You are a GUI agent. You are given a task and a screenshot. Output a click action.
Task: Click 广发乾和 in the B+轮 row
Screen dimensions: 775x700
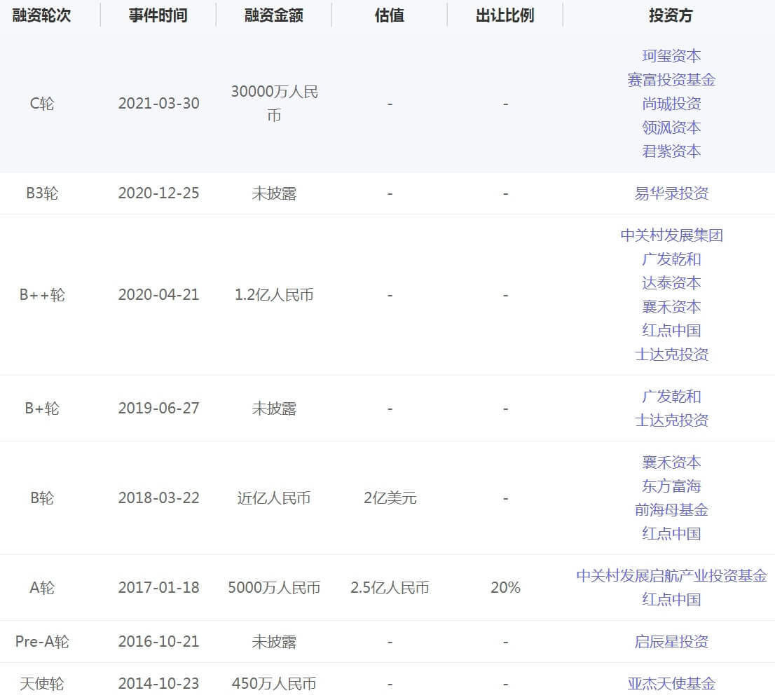click(671, 397)
